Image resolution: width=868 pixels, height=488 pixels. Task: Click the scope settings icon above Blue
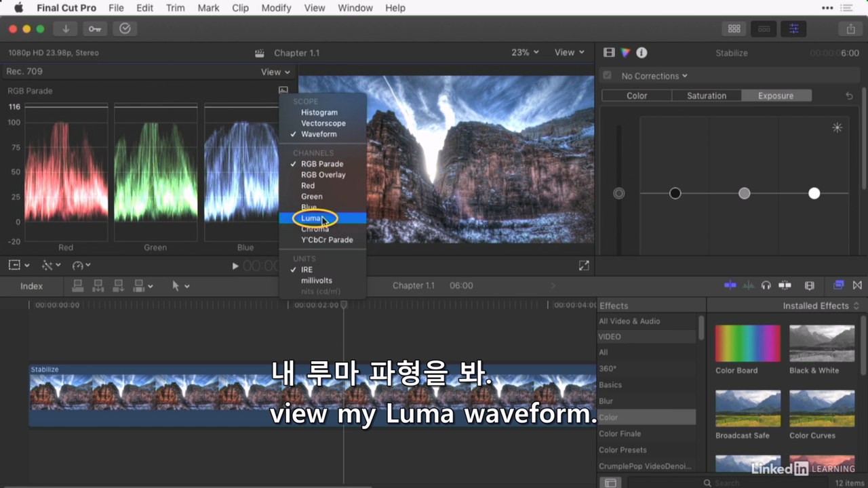[283, 90]
